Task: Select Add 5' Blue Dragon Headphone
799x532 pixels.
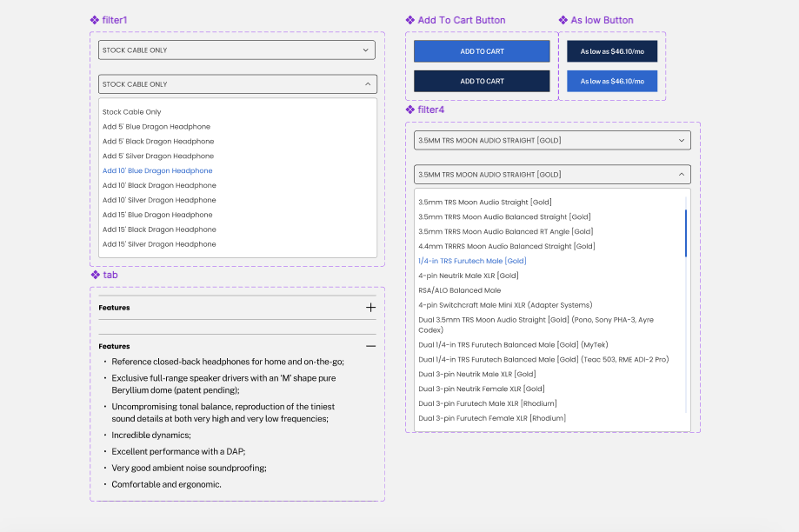Action: (156, 127)
